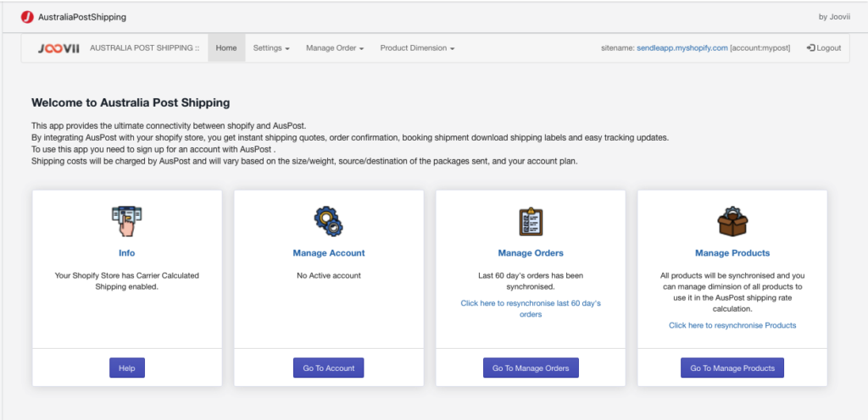Click Go To Manage Orders button
868x420 pixels.
pyautogui.click(x=531, y=368)
